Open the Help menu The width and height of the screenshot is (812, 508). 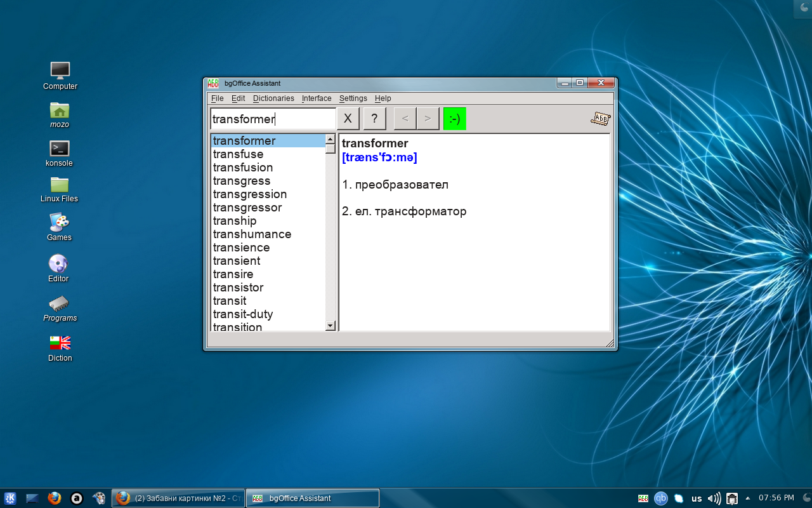point(383,98)
